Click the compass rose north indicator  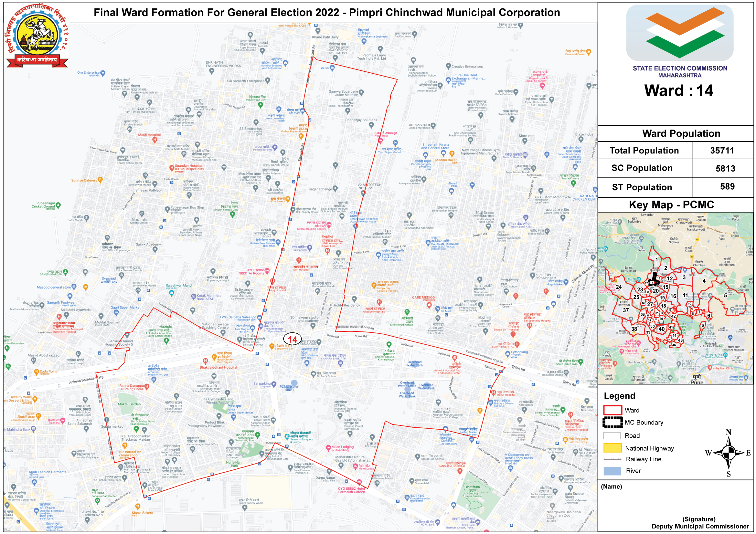coord(729,452)
